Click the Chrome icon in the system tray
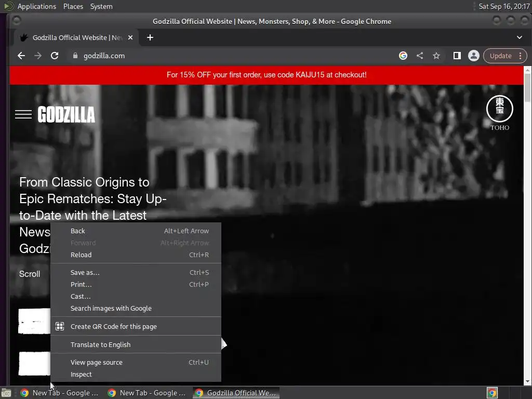The width and height of the screenshot is (532, 399). pos(492,393)
